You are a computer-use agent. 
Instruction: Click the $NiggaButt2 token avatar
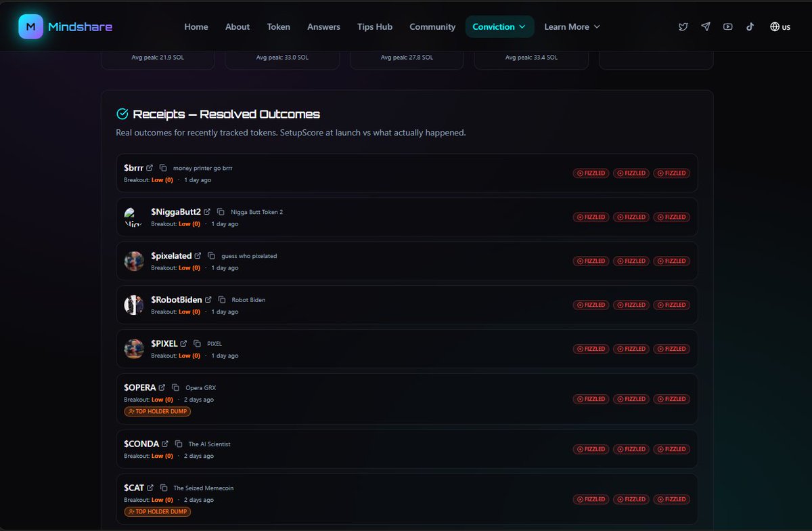point(134,217)
